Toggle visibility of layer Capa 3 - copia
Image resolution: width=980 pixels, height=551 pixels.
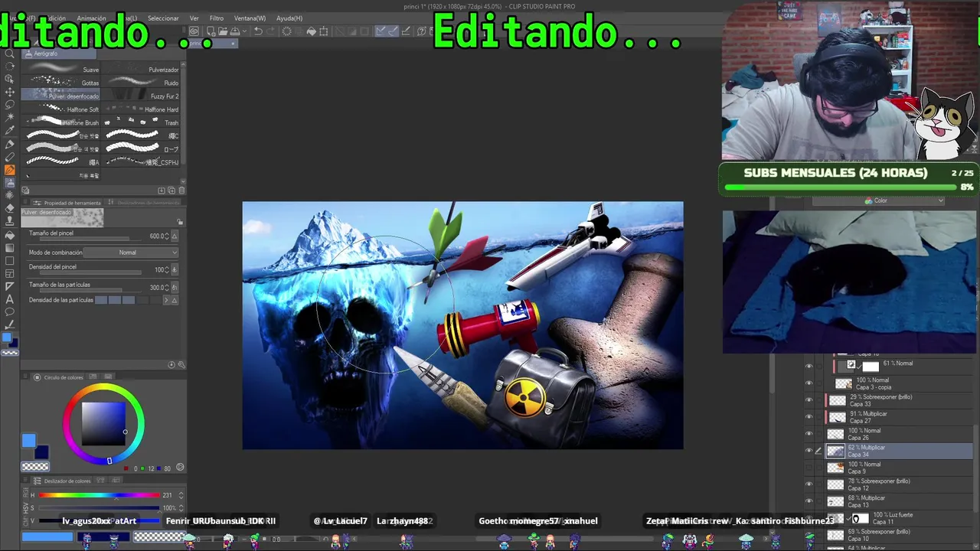click(x=808, y=383)
